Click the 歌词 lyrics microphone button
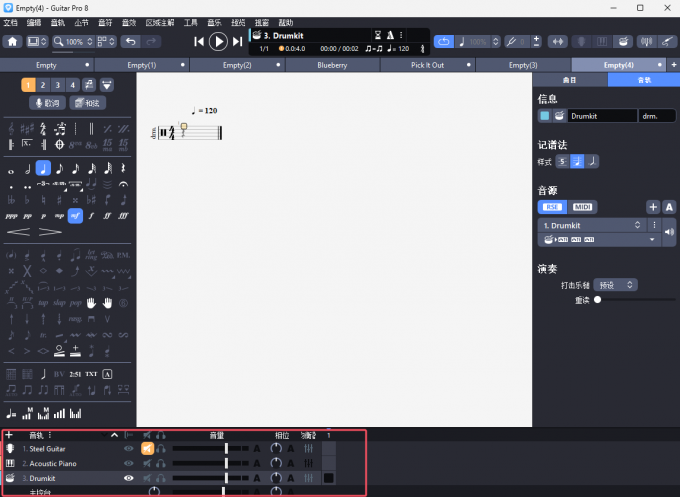This screenshot has width=680, height=497. 48,103
